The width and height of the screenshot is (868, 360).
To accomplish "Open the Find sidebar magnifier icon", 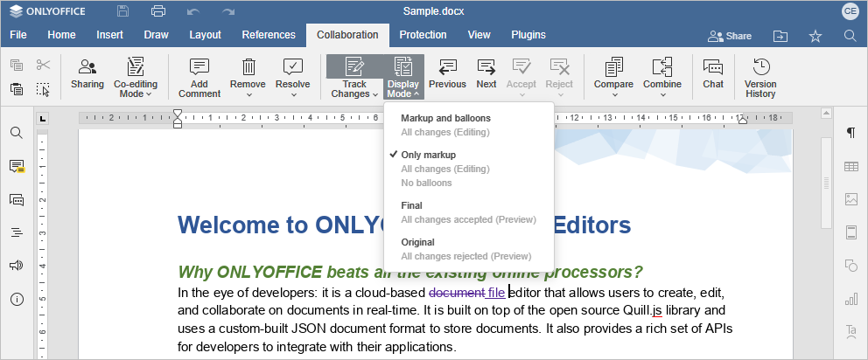I will pos(17,133).
